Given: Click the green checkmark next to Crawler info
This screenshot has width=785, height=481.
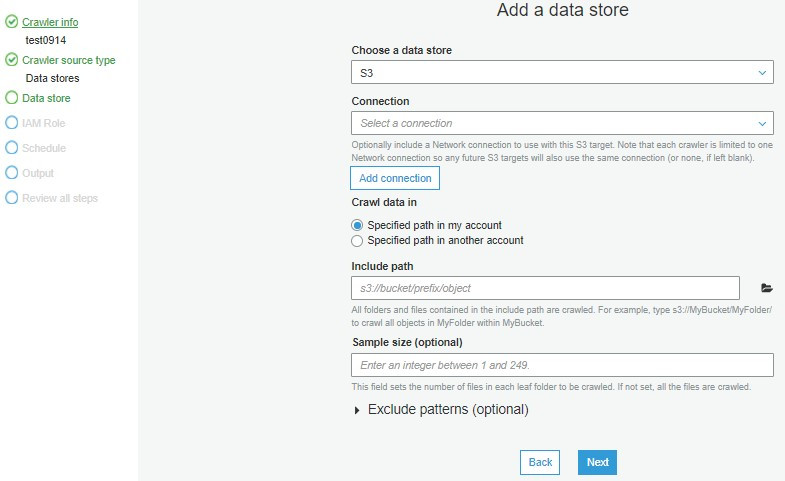Looking at the screenshot, I should (12, 22).
